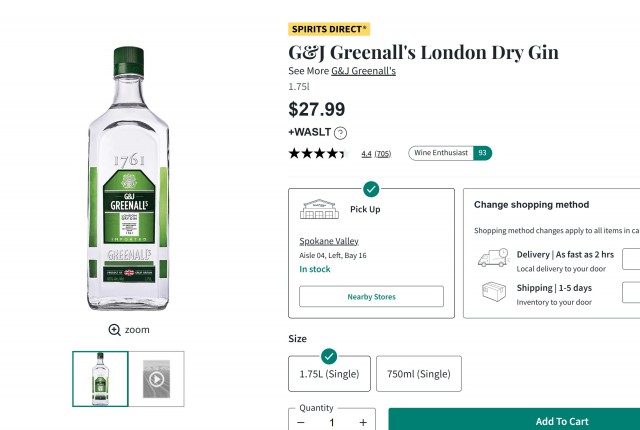This screenshot has height=430, width=640.
Task: Select the gin bottle image thumbnail
Action: point(100,379)
